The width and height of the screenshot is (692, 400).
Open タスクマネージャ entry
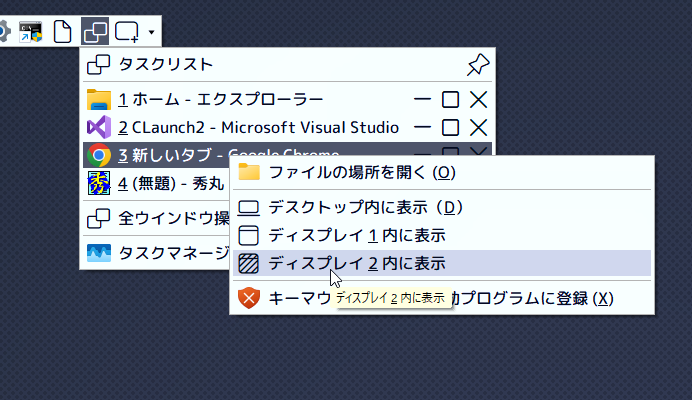coord(156,253)
